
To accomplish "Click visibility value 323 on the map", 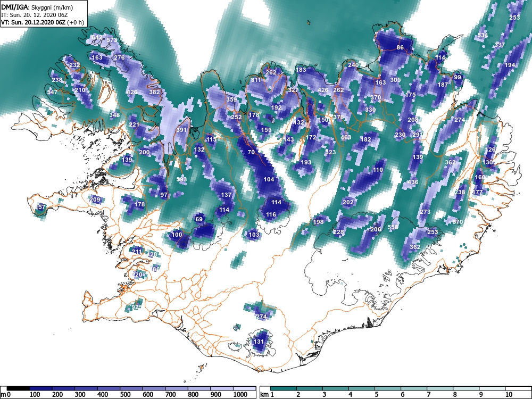I will [x=330, y=152].
